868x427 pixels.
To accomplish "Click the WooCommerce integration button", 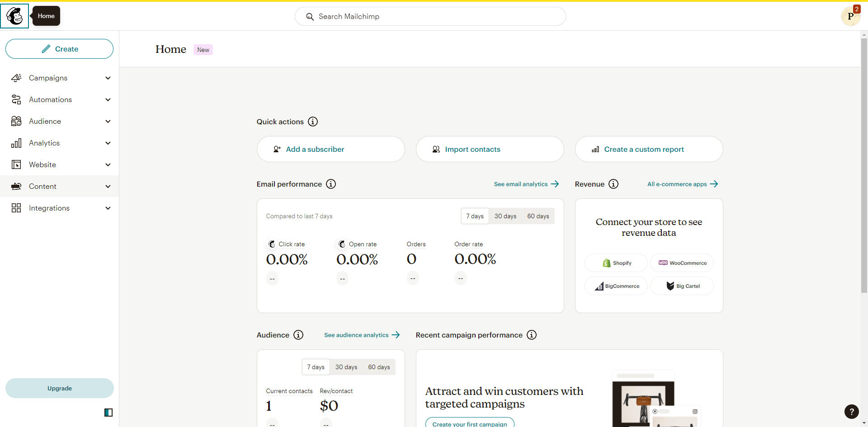I will tap(682, 263).
